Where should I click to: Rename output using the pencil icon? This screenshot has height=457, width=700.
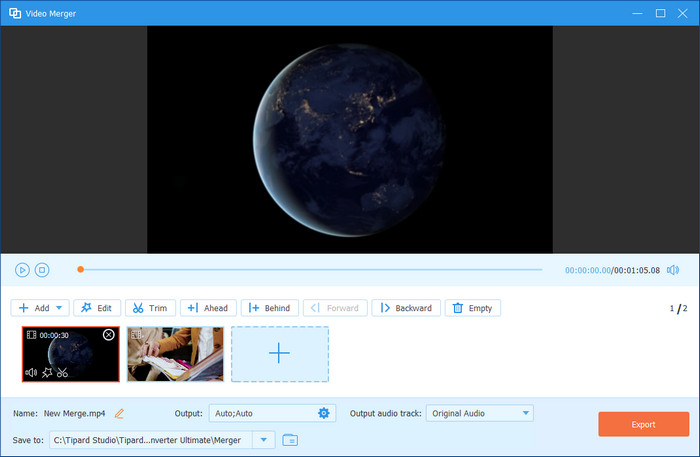coord(119,414)
